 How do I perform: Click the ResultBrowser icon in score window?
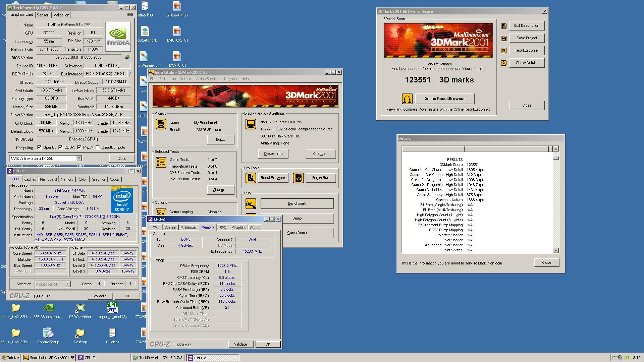[x=503, y=51]
